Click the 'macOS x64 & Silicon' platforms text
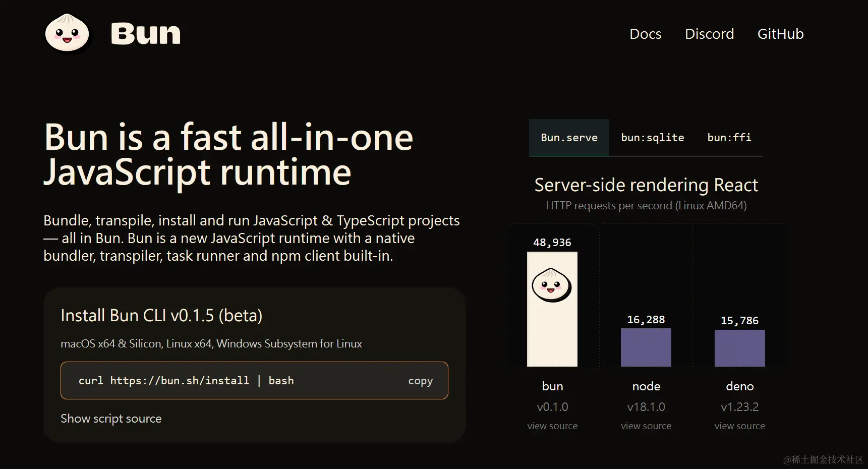Image resolution: width=868 pixels, height=469 pixels. (211, 344)
